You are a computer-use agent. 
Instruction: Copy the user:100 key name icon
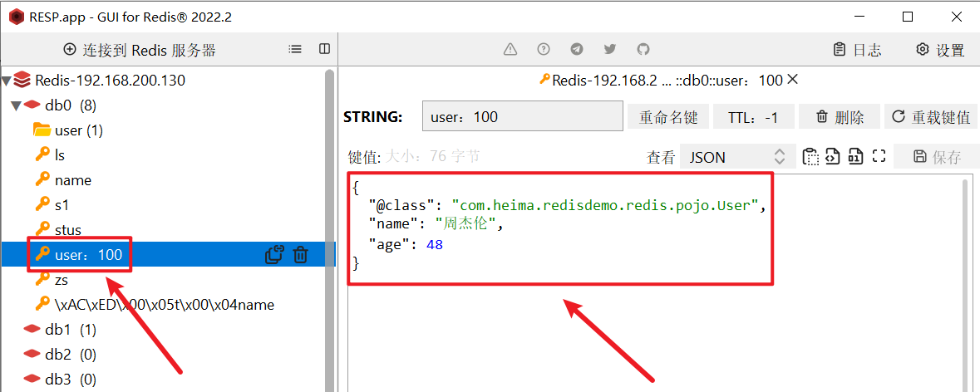pyautogui.click(x=274, y=254)
